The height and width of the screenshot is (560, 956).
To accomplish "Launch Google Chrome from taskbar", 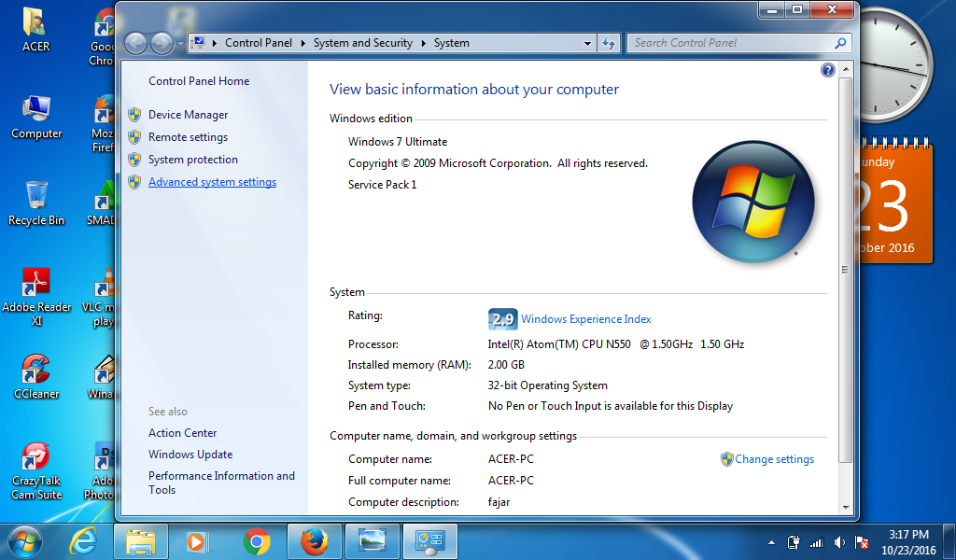I will [x=257, y=541].
